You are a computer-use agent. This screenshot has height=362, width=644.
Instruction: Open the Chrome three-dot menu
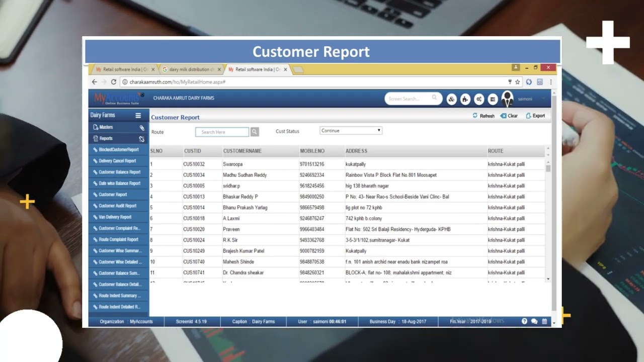[551, 81]
